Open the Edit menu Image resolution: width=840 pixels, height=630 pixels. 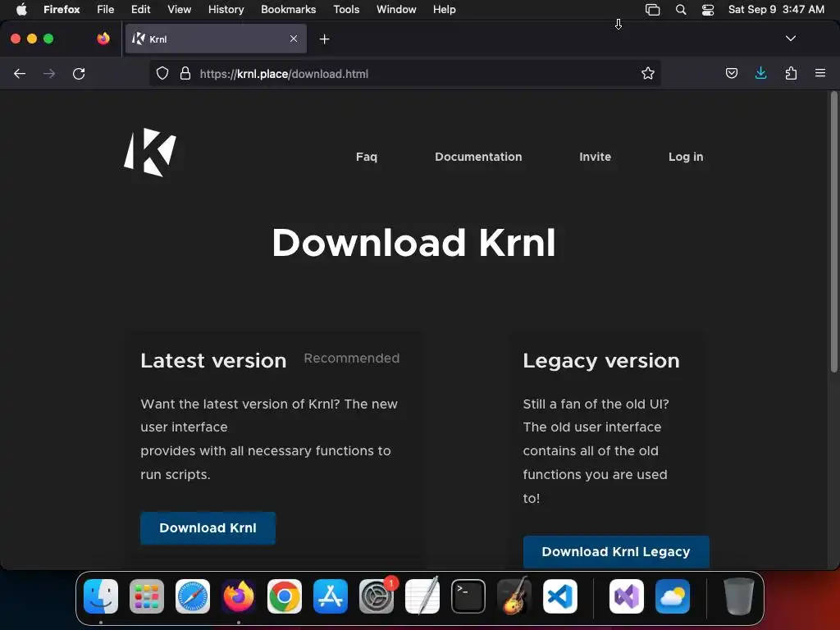[x=141, y=9]
